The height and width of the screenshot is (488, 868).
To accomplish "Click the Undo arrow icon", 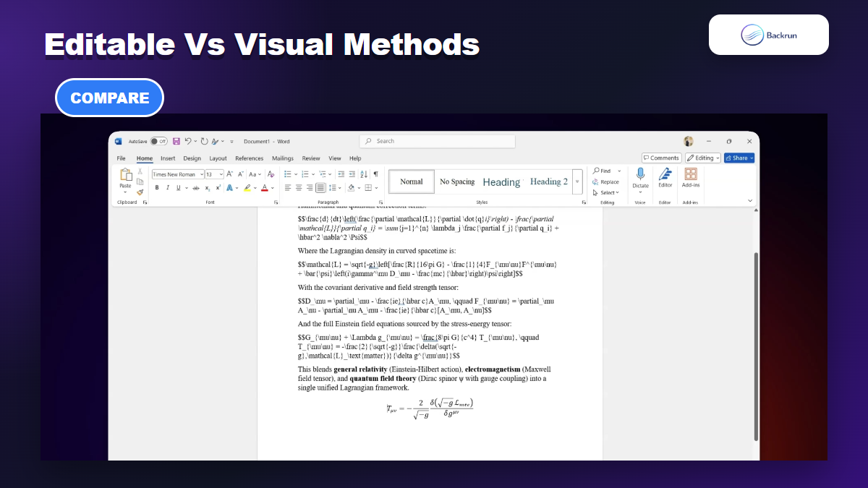I will (188, 141).
